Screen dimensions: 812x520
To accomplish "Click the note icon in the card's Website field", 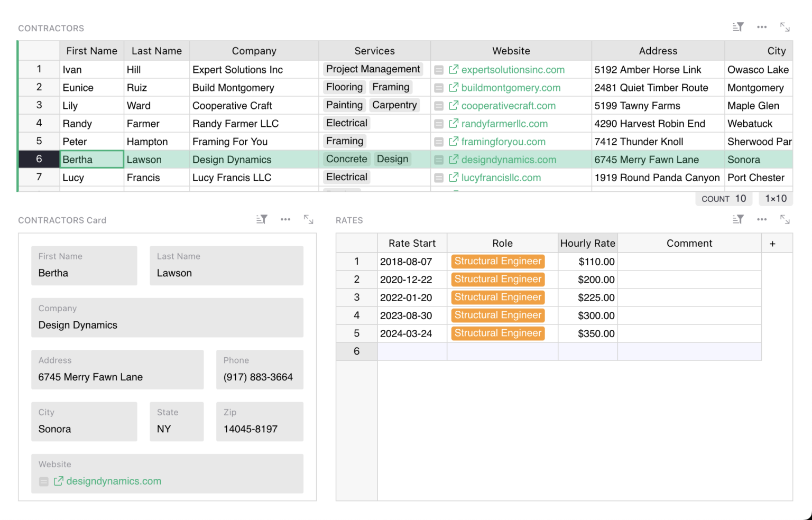I will tap(44, 481).
